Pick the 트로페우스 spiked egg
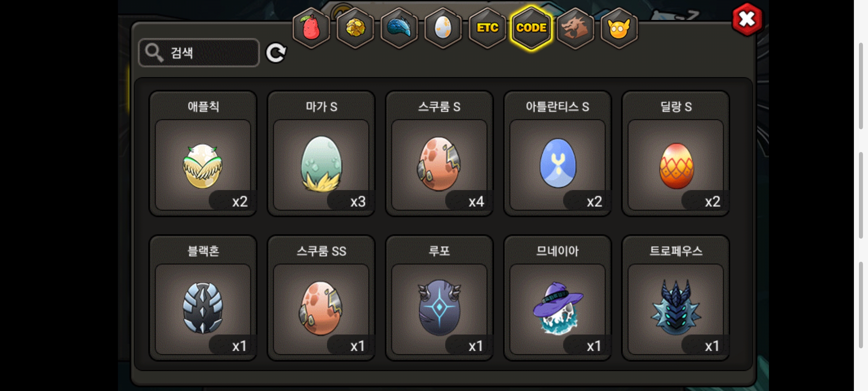This screenshot has height=391, width=868. [676, 298]
